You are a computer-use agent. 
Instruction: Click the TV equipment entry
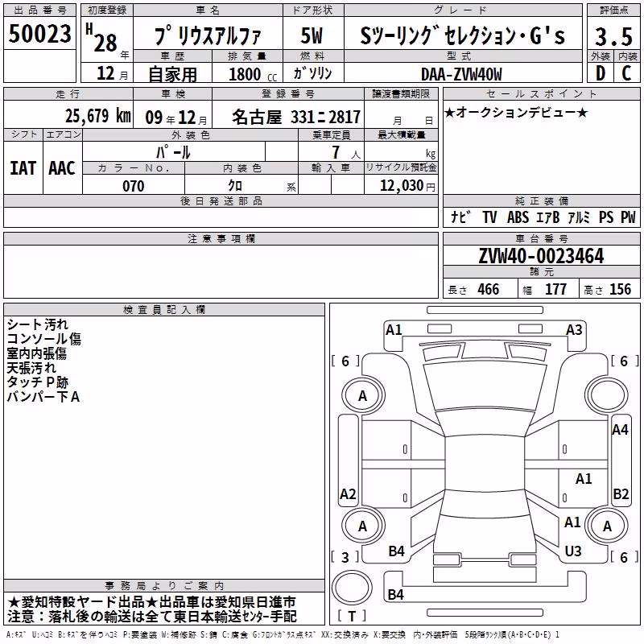tap(489, 217)
